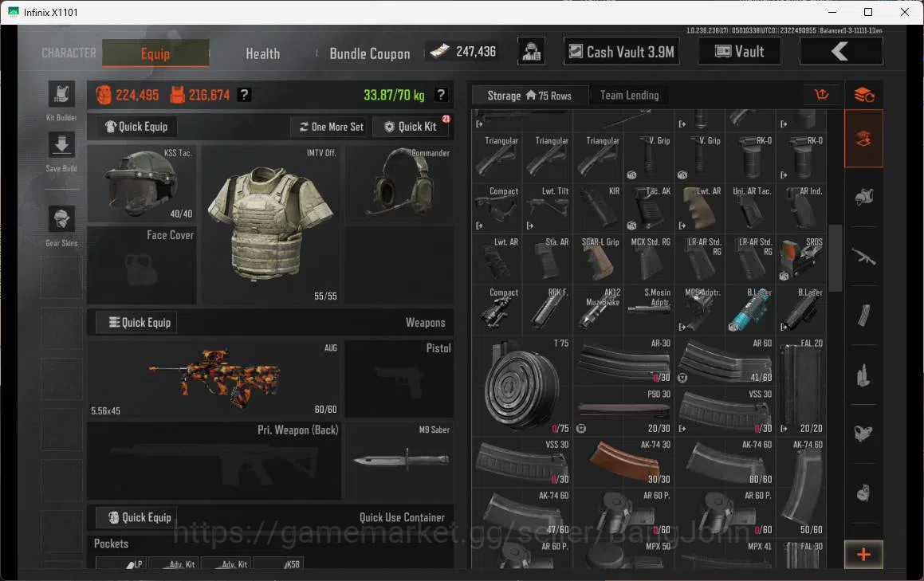Screen dimensions: 924x581
Task: Click the Pri. Weapon (Back) slot
Action: pyautogui.click(x=214, y=461)
